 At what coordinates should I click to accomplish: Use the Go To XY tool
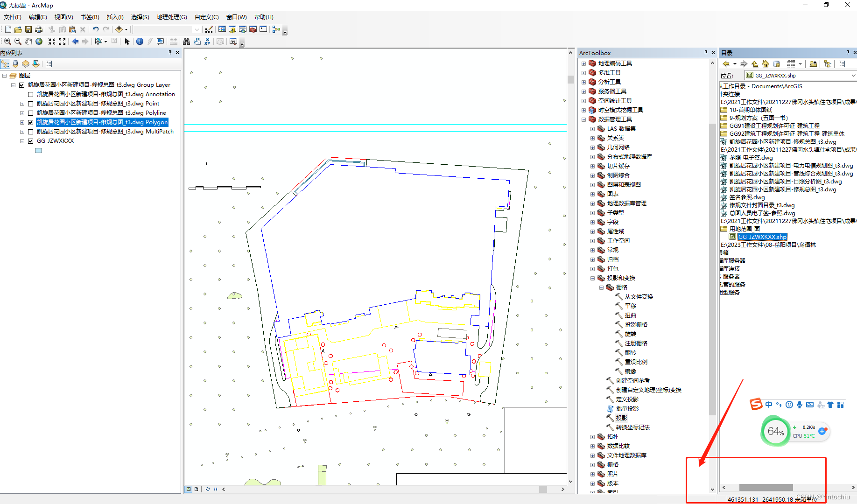click(x=207, y=41)
